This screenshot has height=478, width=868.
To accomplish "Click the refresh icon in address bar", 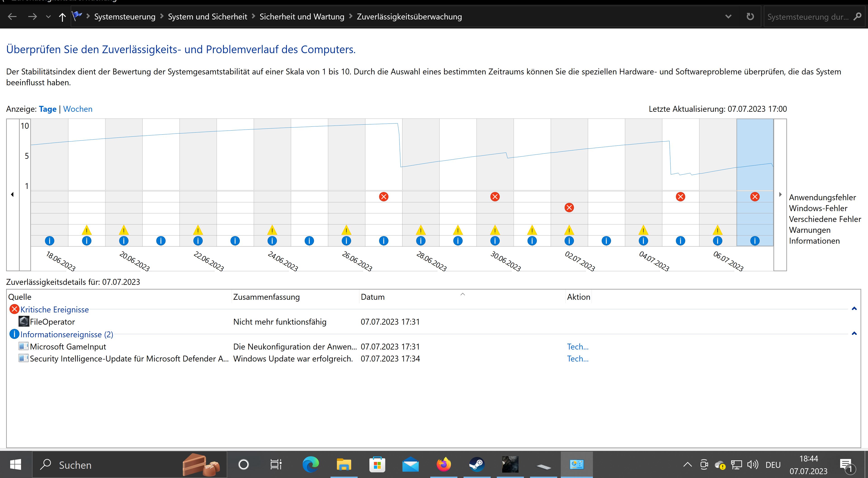I will (x=750, y=17).
